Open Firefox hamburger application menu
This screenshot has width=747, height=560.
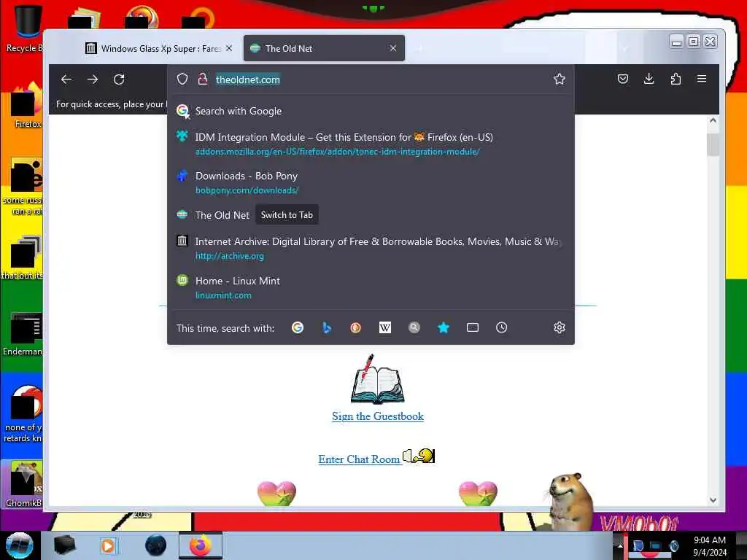tap(702, 79)
